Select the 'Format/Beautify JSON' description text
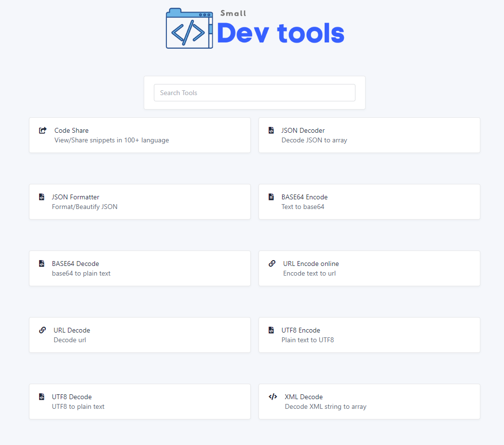Screen dimensions: 504x445 pyautogui.click(x=84, y=207)
